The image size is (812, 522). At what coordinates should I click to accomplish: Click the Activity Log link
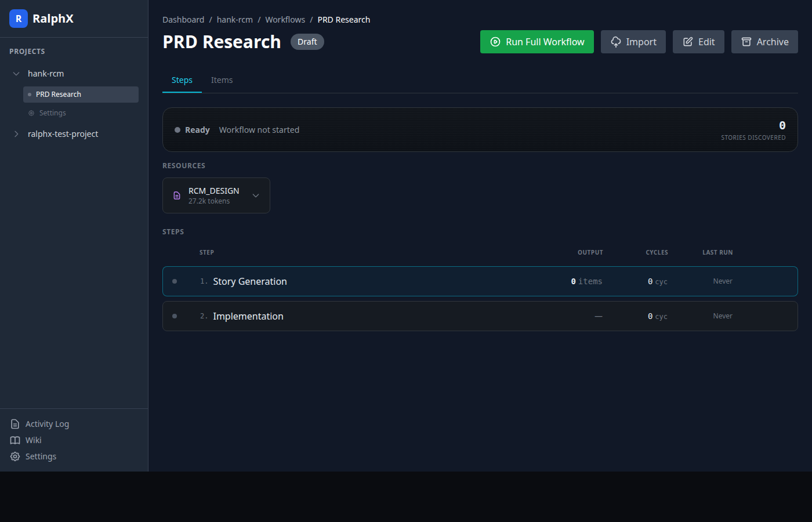click(x=47, y=424)
